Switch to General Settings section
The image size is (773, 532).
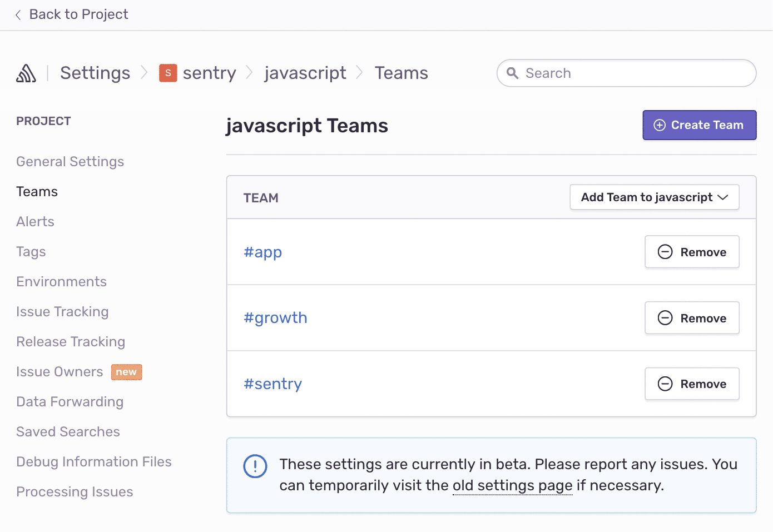click(x=70, y=161)
